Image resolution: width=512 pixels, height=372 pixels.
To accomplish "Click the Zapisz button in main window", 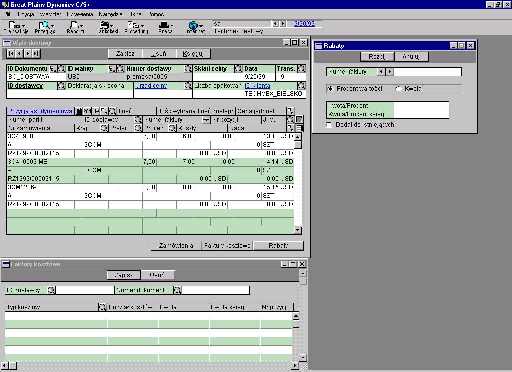I will pyautogui.click(x=125, y=53).
